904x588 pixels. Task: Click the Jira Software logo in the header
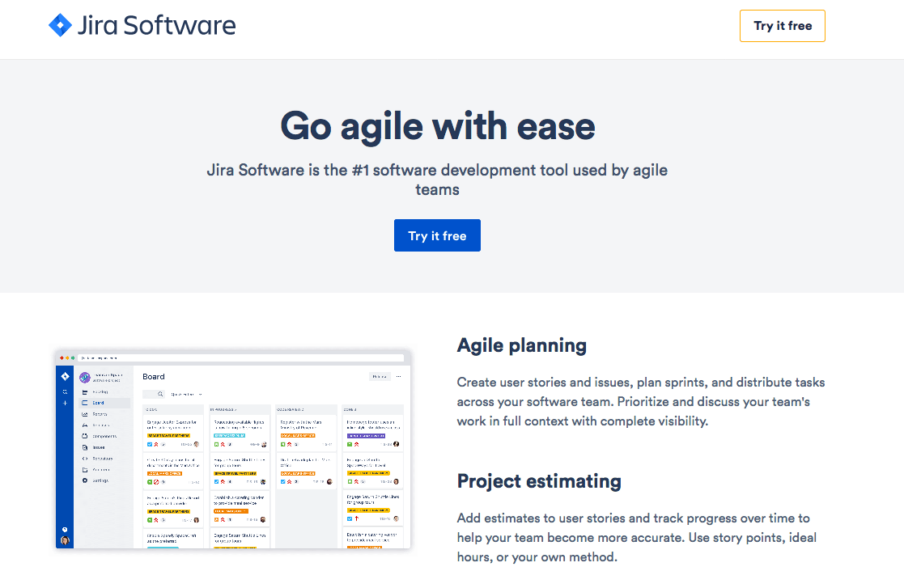tap(142, 25)
